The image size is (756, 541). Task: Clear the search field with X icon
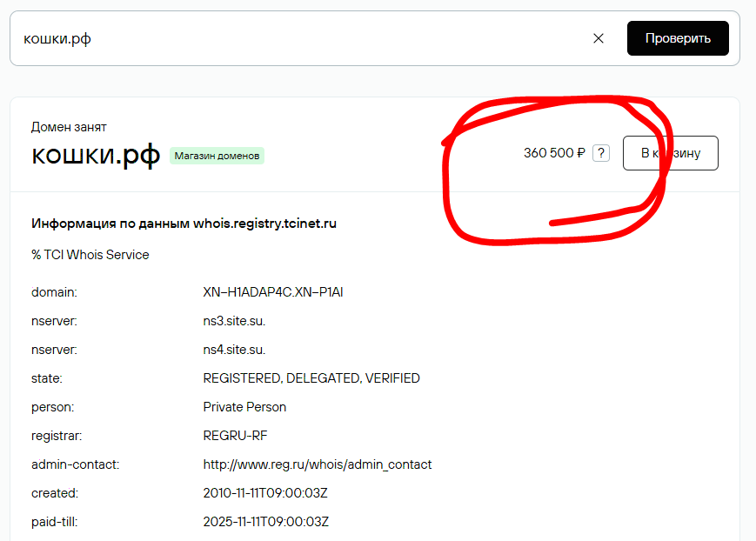coord(599,38)
